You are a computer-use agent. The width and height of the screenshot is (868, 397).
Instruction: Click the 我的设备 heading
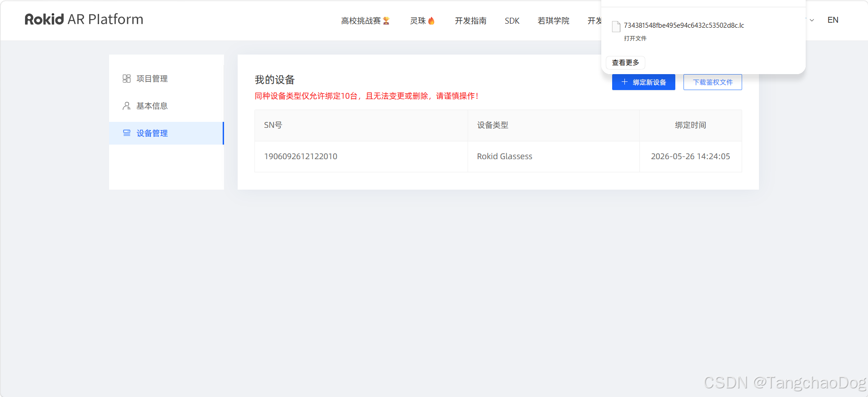coord(274,80)
